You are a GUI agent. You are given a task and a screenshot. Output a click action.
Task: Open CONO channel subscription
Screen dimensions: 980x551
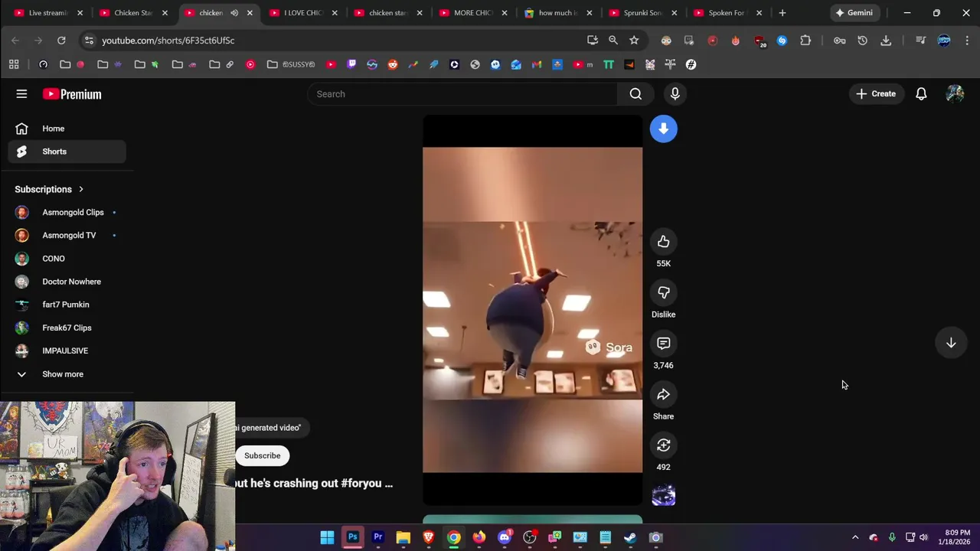67,259
